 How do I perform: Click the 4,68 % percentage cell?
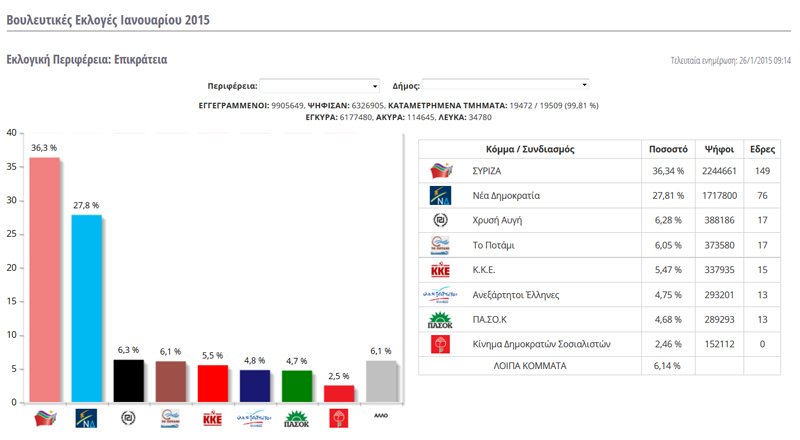[668, 320]
